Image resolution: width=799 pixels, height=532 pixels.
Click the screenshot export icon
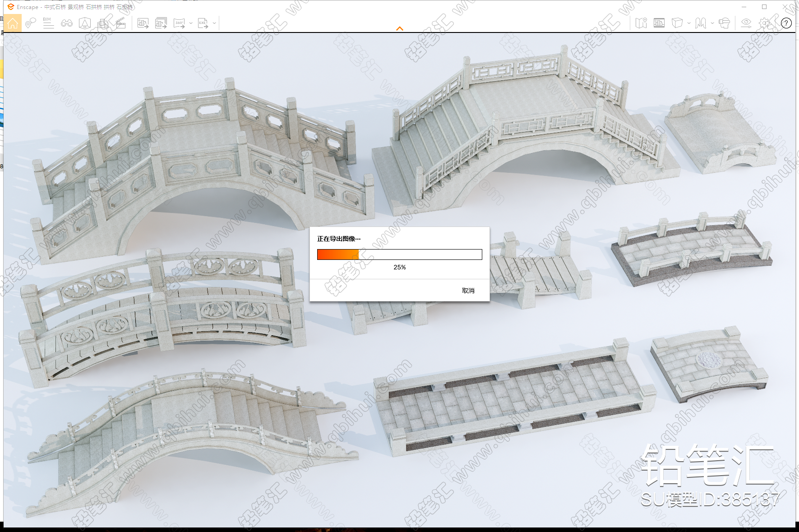[x=143, y=23]
